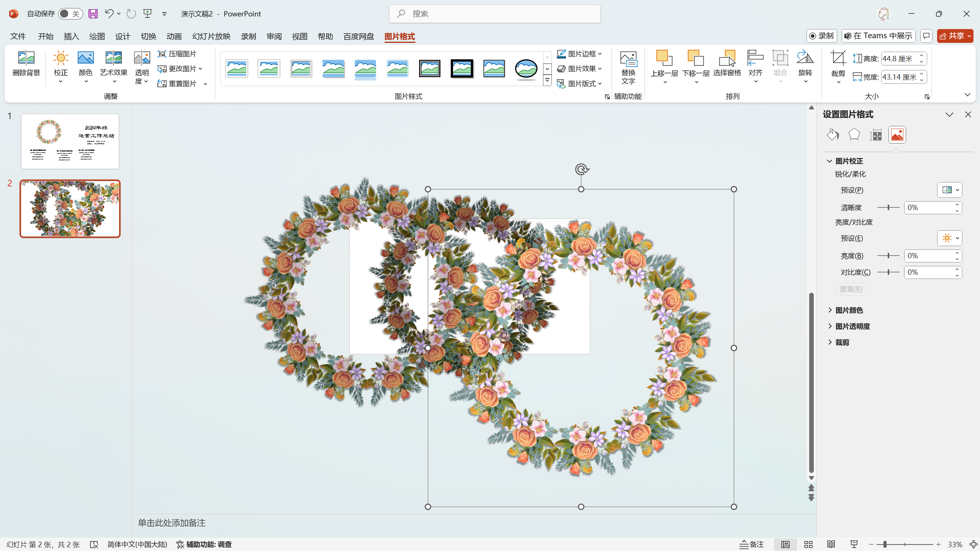980x551 pixels.
Task: Click the Search (搜索) box
Action: tap(494, 14)
